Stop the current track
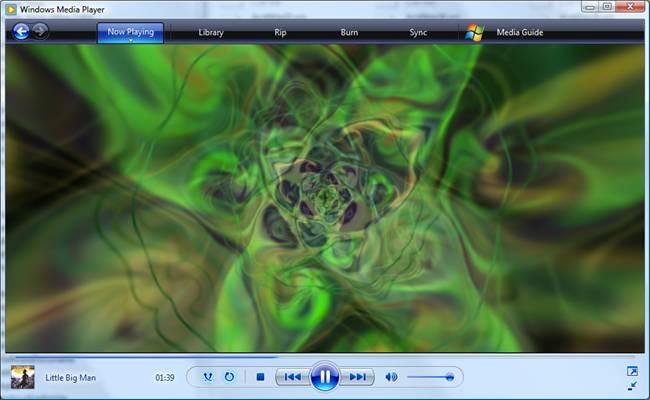This screenshot has height=400, width=650. pos(260,377)
